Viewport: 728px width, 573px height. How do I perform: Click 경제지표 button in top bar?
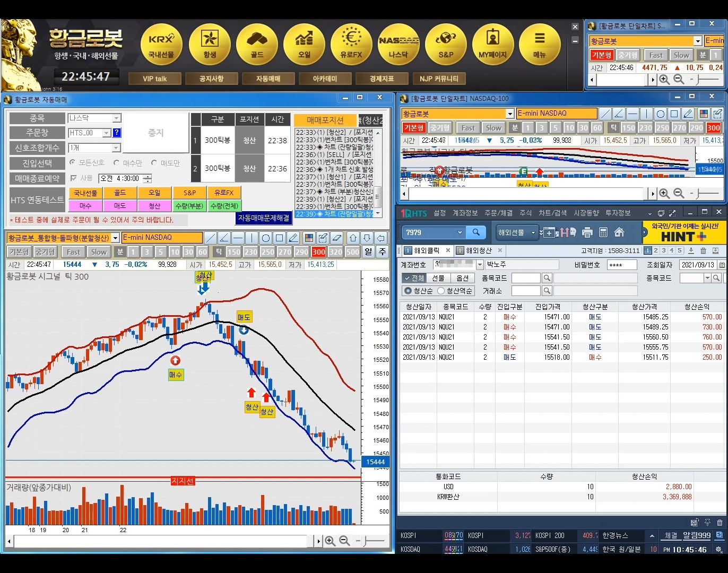point(382,79)
